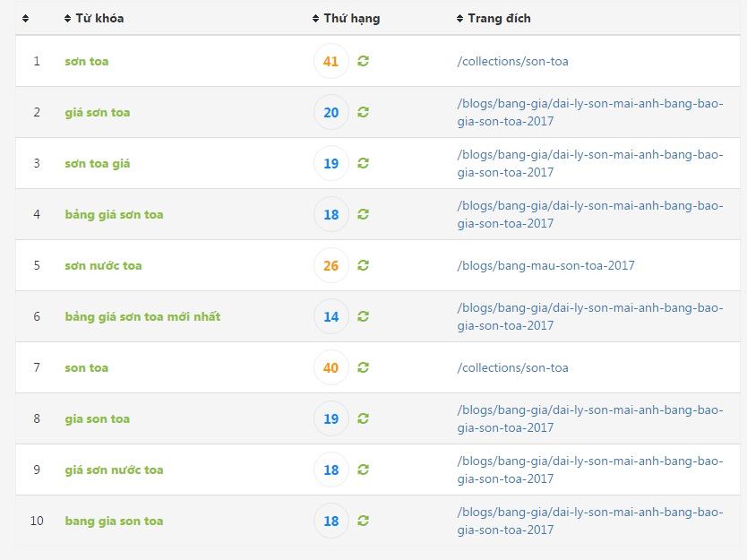
Task: Refresh rank for giá sơn nước toa
Action: [363, 470]
